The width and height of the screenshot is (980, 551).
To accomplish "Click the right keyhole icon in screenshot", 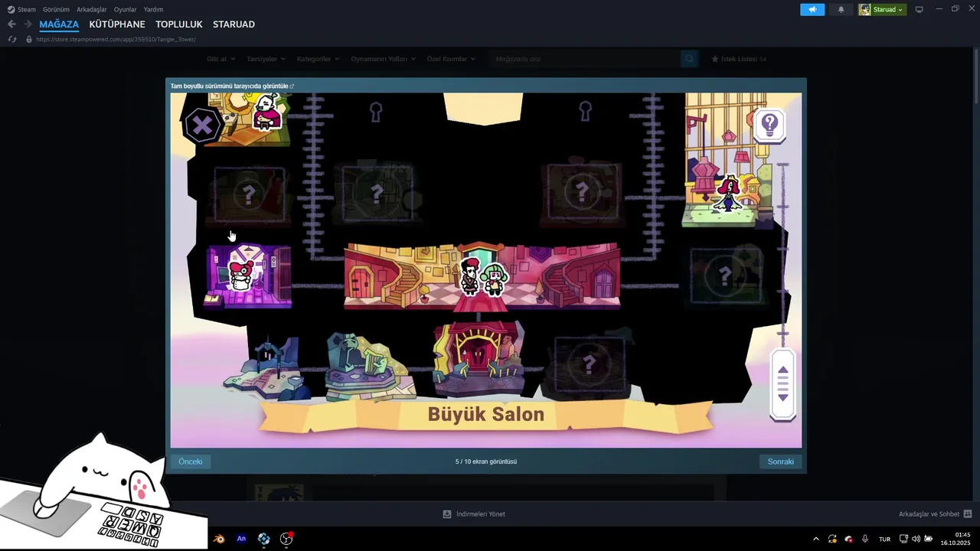I will pos(585,112).
